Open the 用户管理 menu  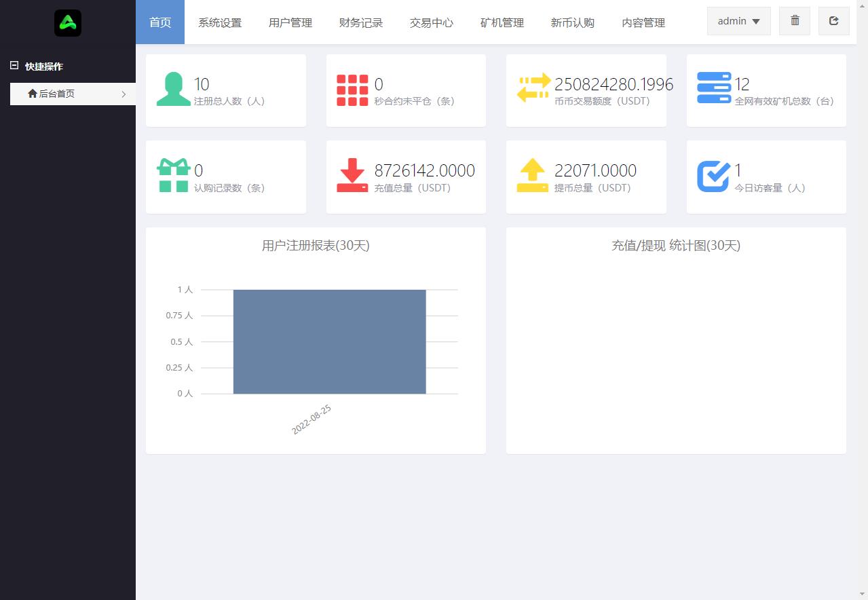click(290, 22)
